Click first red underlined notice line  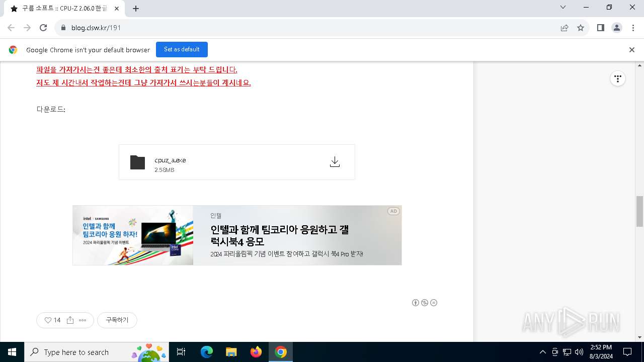(x=137, y=69)
